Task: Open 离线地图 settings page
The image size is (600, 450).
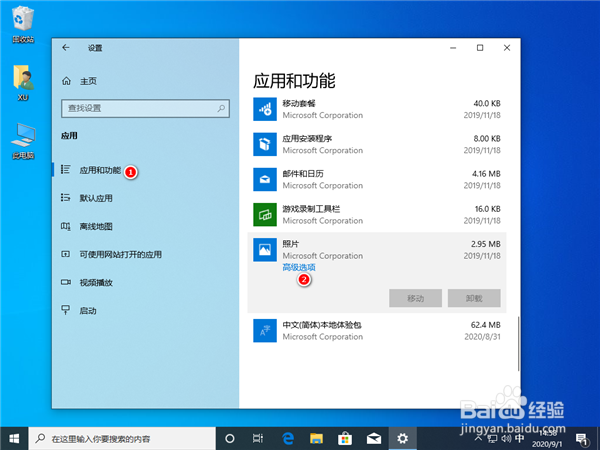Action: point(96,227)
